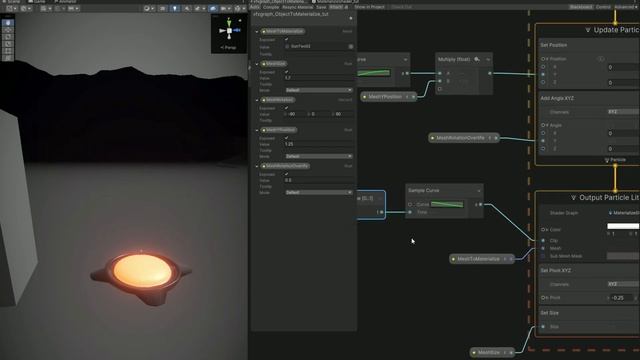Select Y slot radio in Set Position block
640x360 pixels.
pyautogui.click(x=543, y=74)
